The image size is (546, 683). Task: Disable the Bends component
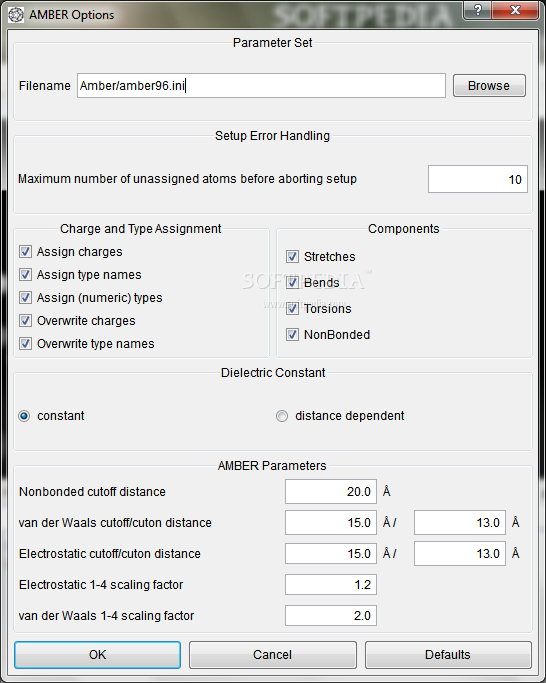[x=292, y=283]
